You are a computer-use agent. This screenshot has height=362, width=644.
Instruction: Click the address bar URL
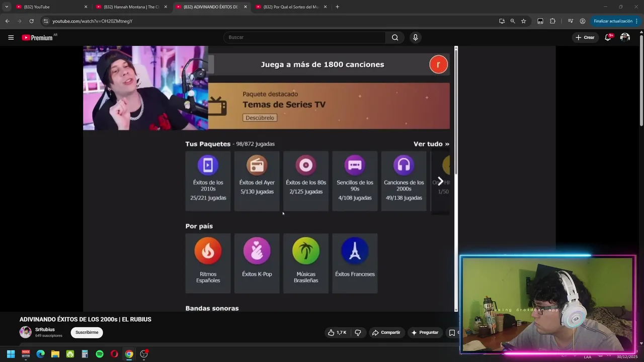93,21
